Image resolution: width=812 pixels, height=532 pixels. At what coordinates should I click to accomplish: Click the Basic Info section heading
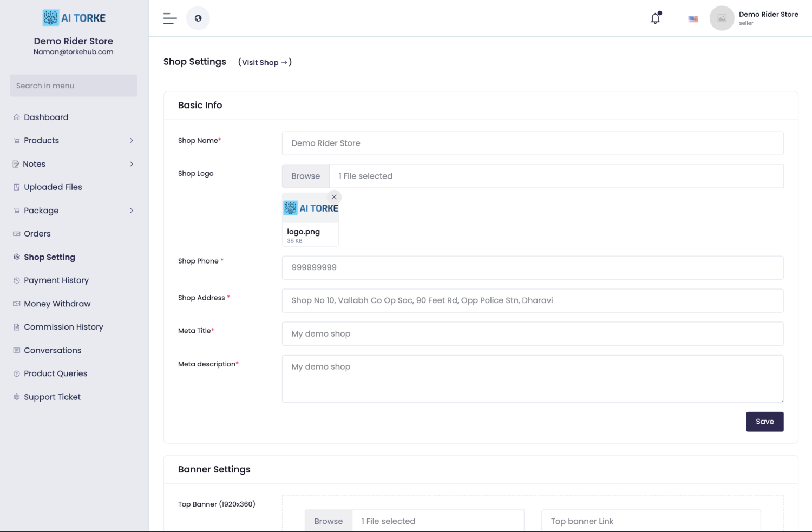(x=200, y=106)
